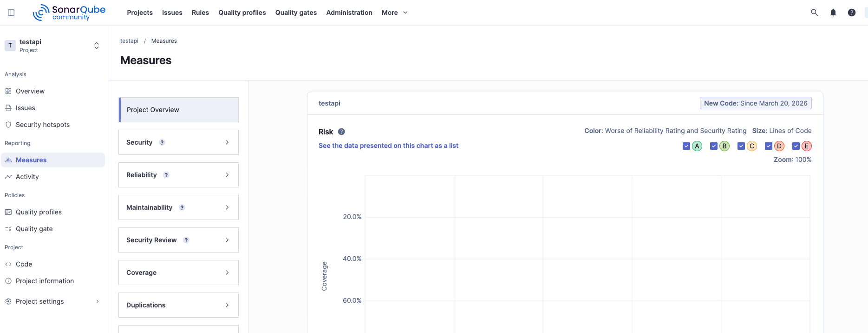Select the Project Overview tab
The height and width of the screenshot is (333, 868).
(x=179, y=110)
